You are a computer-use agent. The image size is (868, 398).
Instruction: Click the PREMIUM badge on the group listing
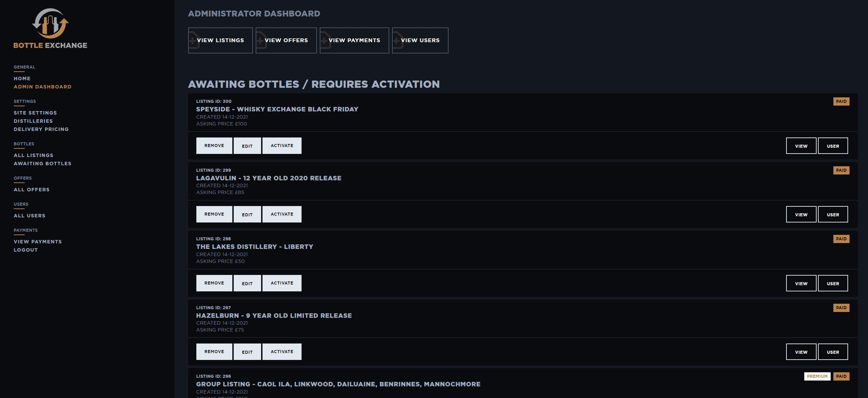[817, 376]
